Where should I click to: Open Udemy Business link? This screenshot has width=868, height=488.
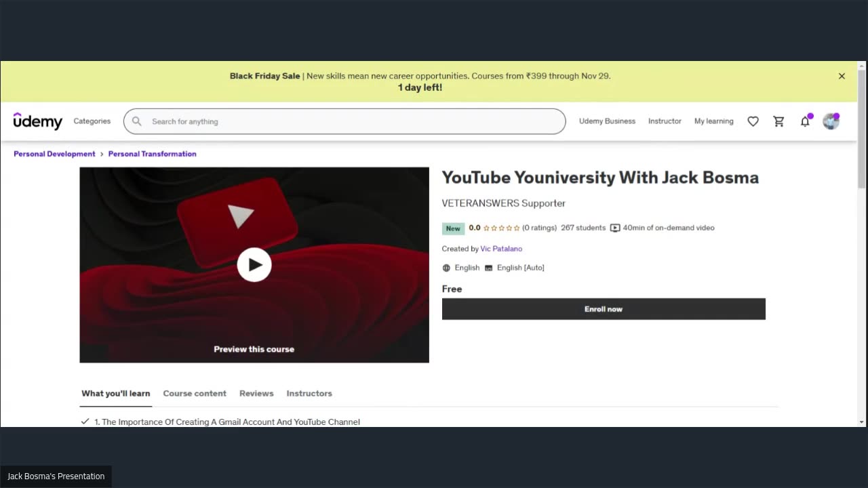607,121
